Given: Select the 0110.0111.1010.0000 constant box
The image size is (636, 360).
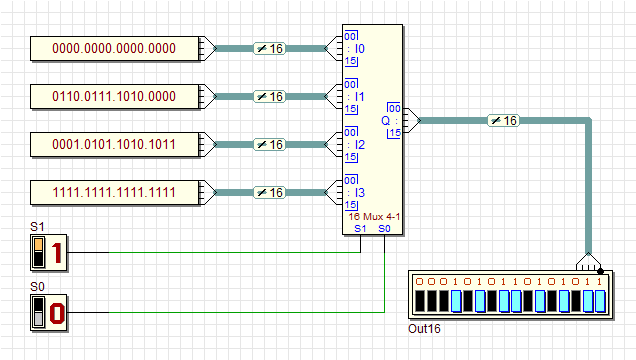Looking at the screenshot, I should tap(114, 96).
